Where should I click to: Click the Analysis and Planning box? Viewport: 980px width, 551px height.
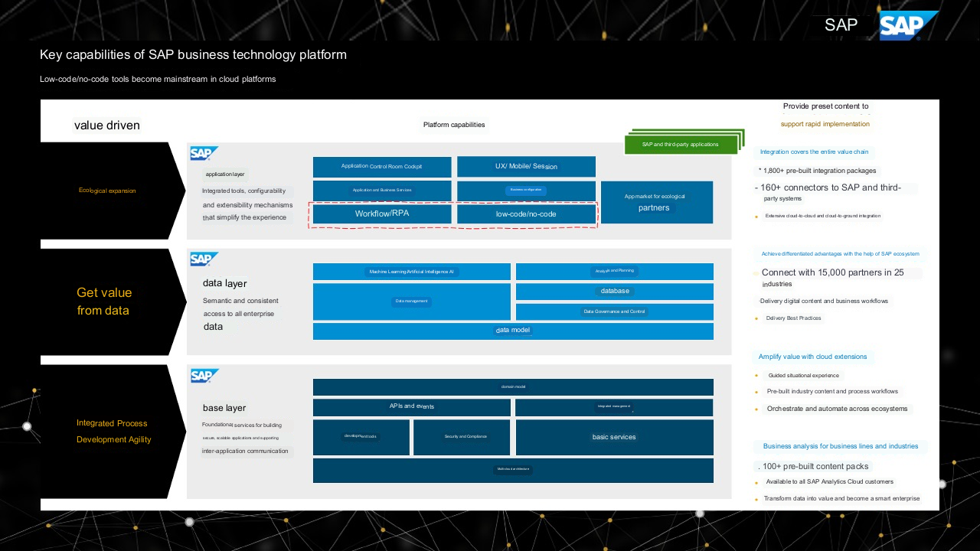click(x=615, y=272)
